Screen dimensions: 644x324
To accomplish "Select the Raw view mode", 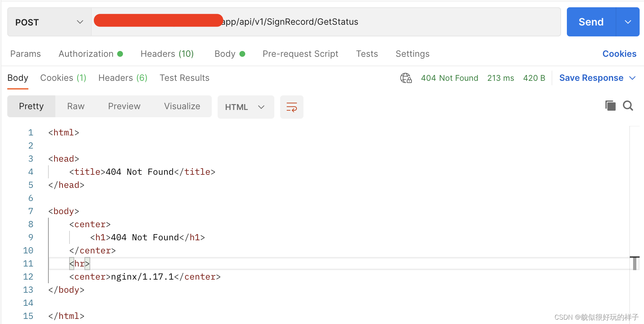I will pos(76,106).
